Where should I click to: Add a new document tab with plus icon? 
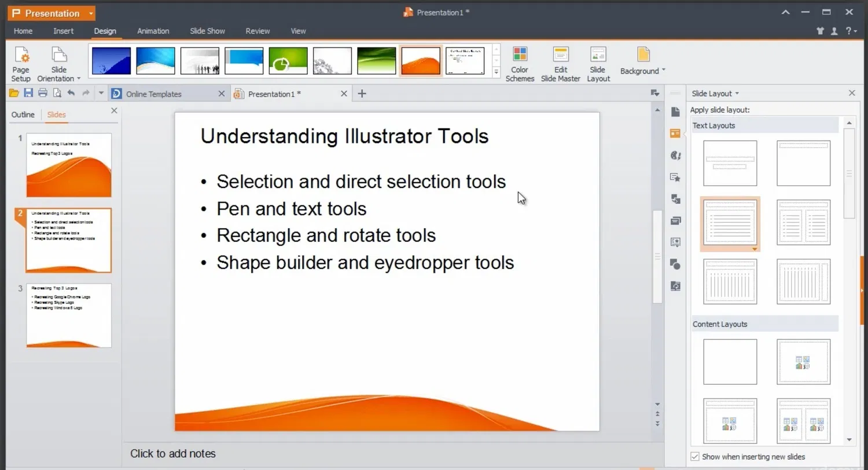point(362,94)
